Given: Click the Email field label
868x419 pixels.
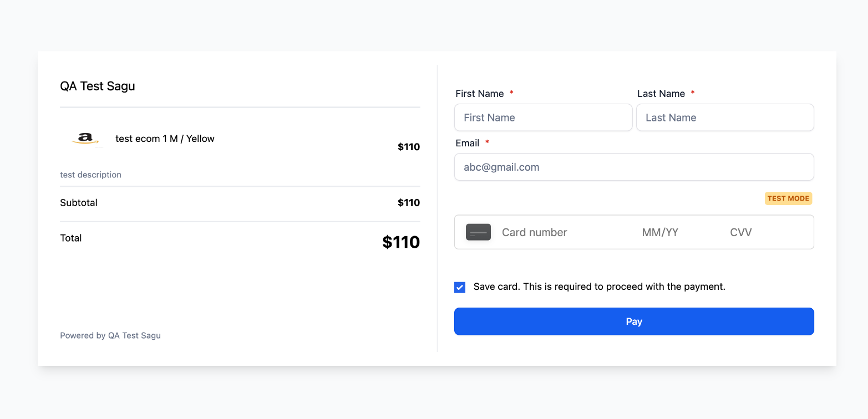Looking at the screenshot, I should pyautogui.click(x=468, y=143).
